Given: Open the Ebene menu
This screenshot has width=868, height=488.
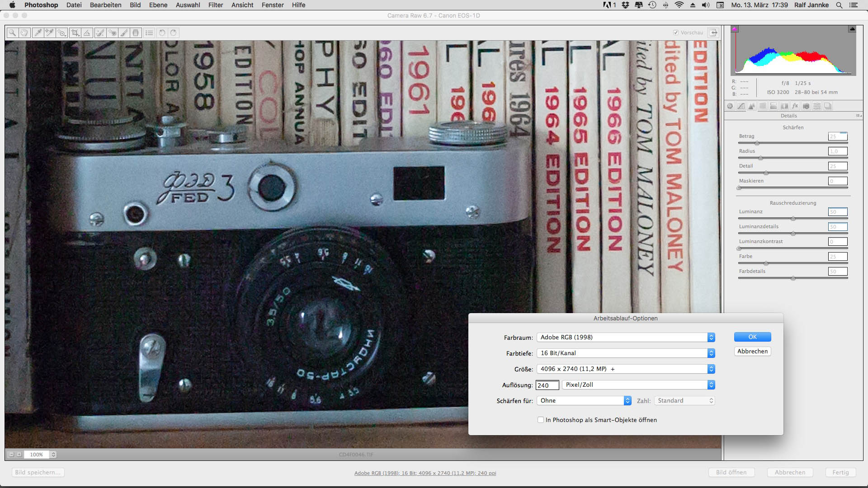Looking at the screenshot, I should pyautogui.click(x=158, y=5).
